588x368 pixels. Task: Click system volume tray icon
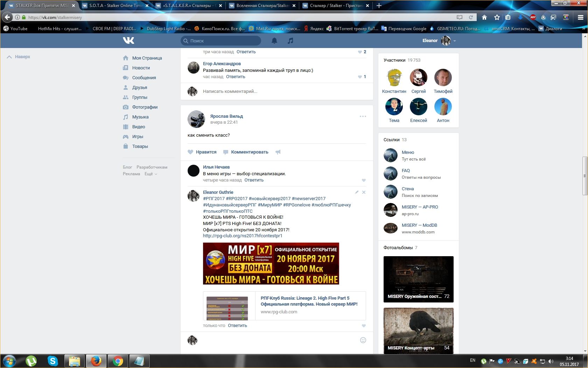tap(551, 361)
